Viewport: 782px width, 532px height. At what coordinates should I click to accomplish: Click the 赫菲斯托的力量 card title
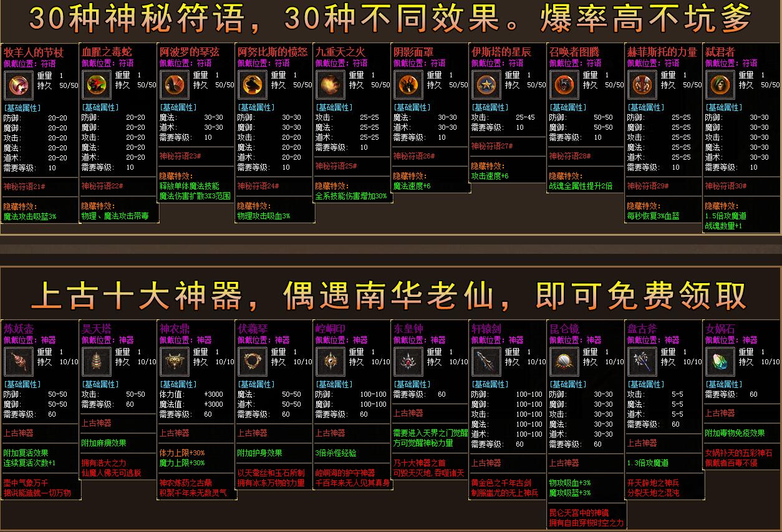pos(662,52)
